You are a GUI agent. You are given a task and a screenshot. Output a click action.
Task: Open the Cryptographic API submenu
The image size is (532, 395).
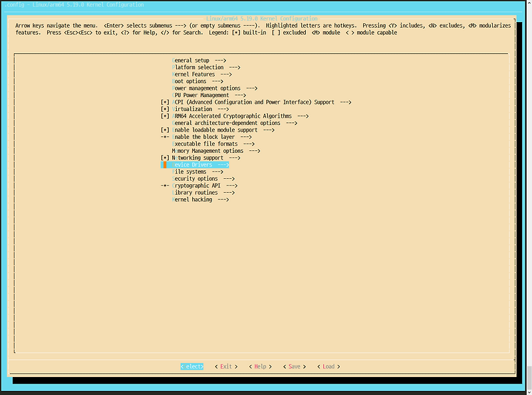tap(196, 186)
